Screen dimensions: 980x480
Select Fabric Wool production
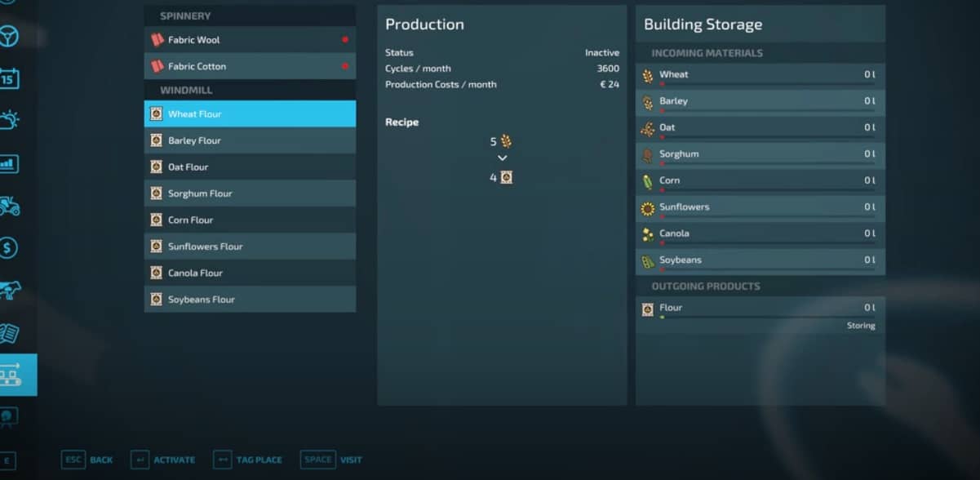point(249,40)
